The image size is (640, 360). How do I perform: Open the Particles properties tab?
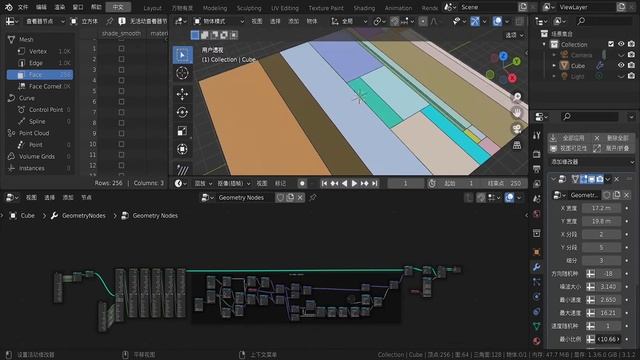click(x=537, y=282)
